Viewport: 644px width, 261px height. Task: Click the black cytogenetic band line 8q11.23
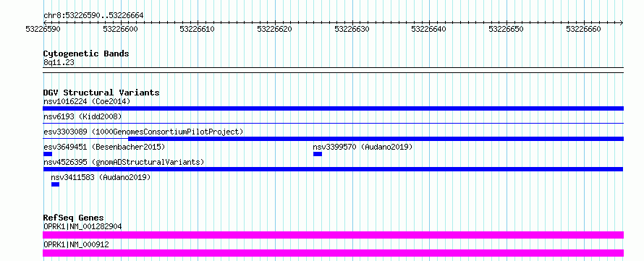pos(333,69)
